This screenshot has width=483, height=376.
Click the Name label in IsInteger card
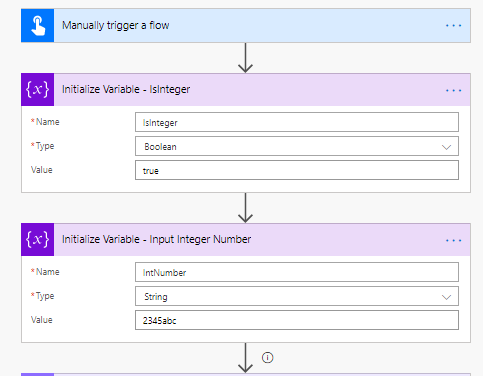tap(48, 122)
